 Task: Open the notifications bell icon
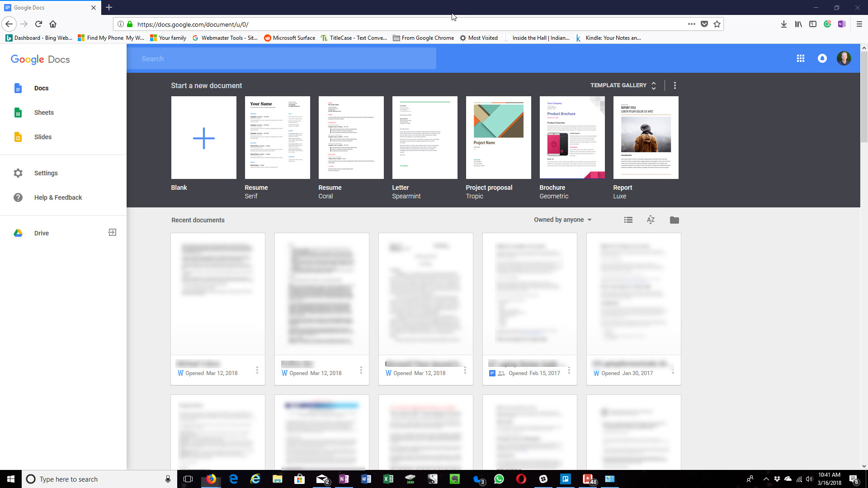(822, 58)
